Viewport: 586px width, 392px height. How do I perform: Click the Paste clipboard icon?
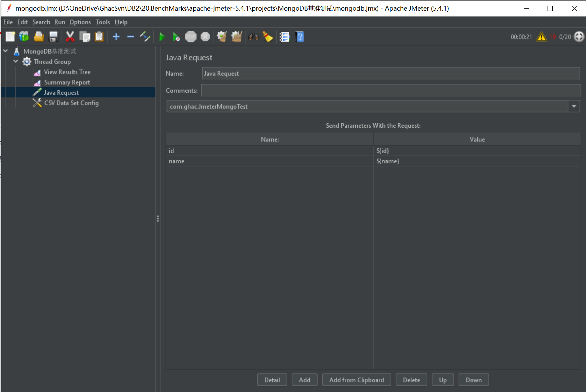pos(99,36)
